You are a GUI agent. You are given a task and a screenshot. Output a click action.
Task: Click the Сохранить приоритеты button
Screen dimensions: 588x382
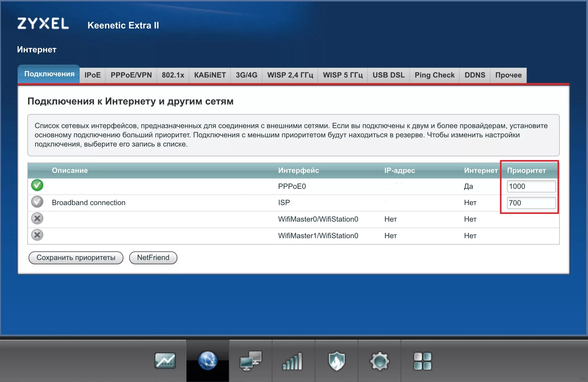coord(76,258)
